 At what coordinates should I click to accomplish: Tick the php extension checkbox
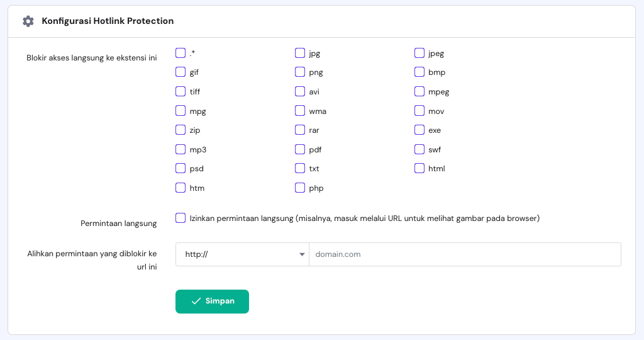click(300, 188)
